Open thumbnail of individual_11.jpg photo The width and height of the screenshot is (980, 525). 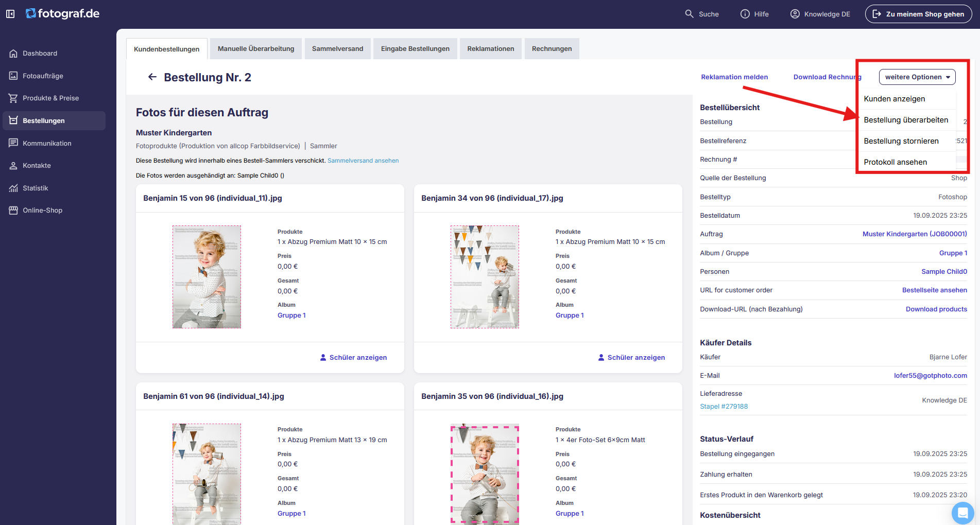[x=207, y=277]
